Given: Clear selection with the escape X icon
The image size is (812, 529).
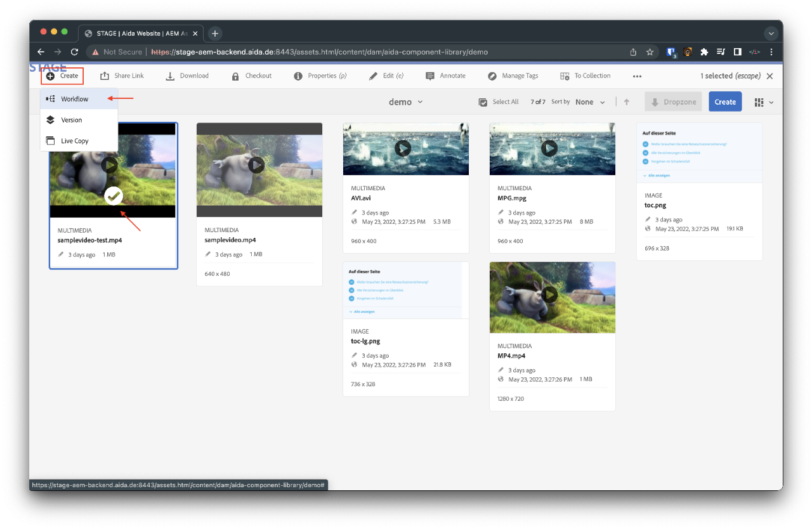Looking at the screenshot, I should click(x=769, y=75).
